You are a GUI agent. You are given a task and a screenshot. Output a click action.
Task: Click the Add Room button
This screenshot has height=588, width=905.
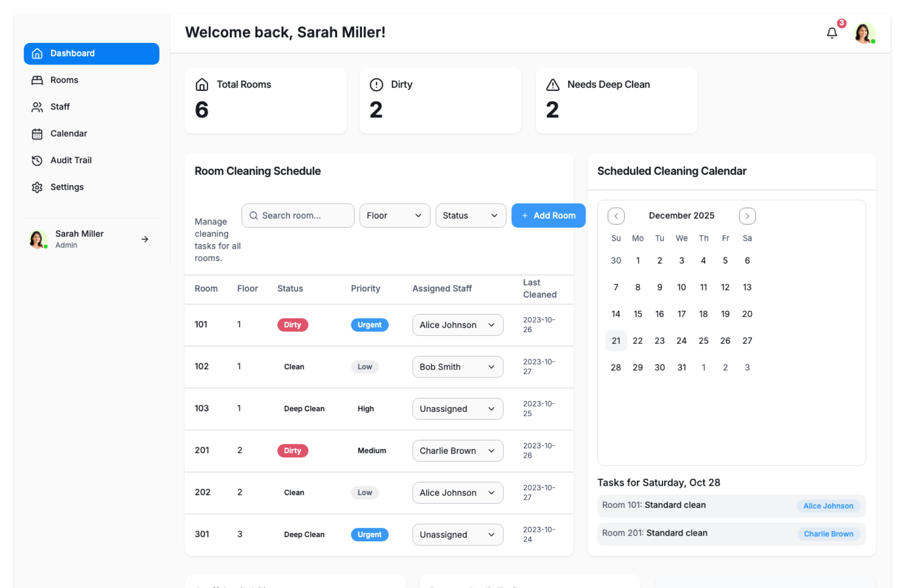548,215
